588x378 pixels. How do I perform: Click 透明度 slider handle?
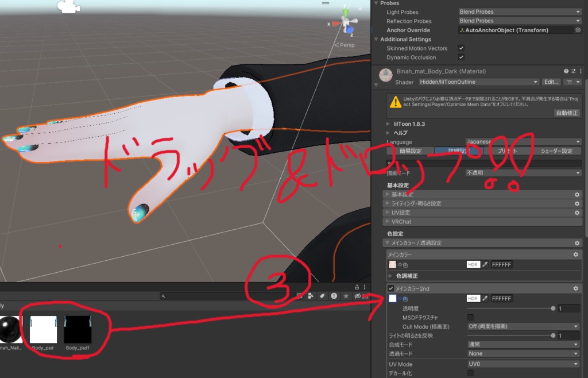(x=553, y=308)
